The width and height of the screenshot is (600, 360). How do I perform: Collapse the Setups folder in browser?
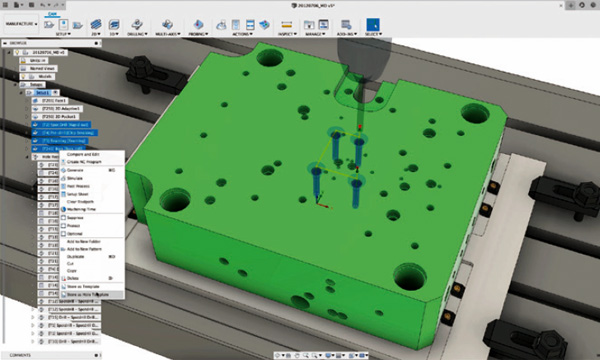(16, 85)
